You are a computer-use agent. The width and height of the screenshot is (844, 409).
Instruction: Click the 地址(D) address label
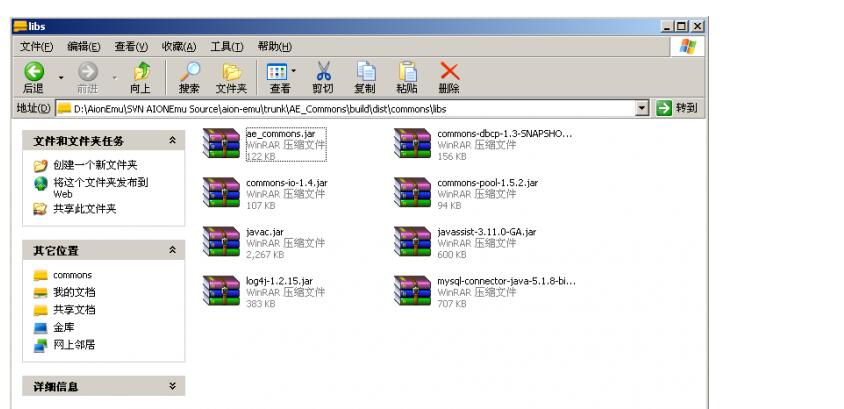coord(33,108)
